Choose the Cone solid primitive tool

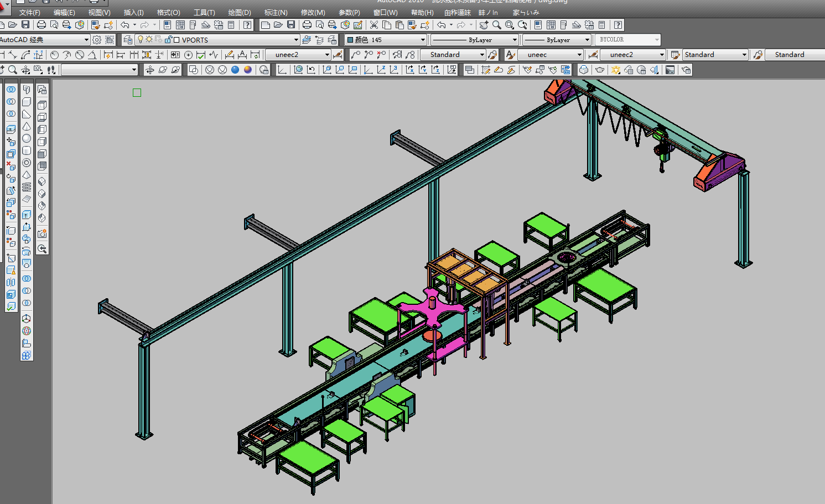click(27, 126)
